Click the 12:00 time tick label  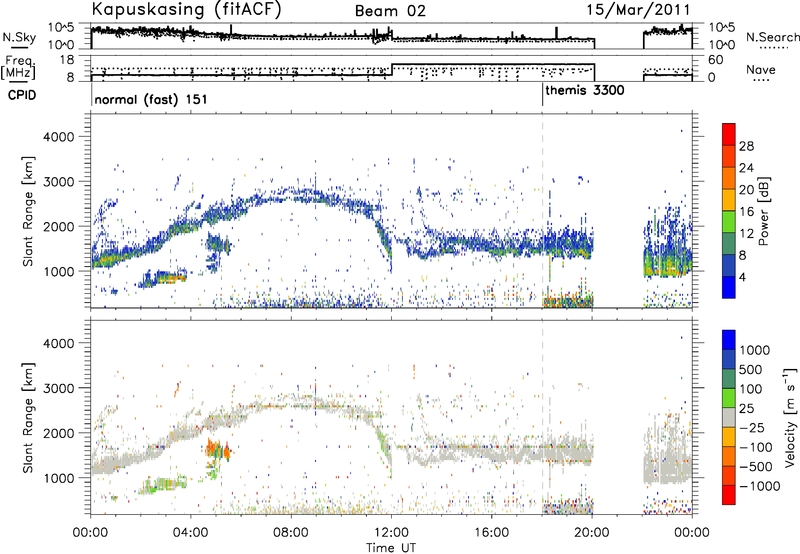pos(391,533)
